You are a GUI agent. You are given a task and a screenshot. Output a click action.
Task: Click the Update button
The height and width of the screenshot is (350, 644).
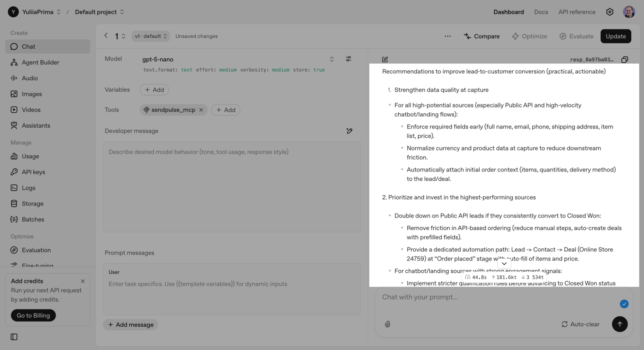[x=616, y=36]
